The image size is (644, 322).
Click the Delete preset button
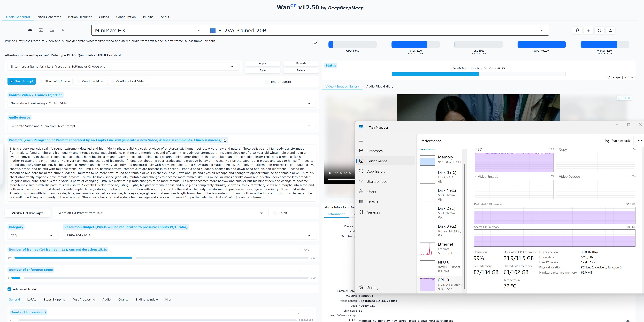(301, 71)
